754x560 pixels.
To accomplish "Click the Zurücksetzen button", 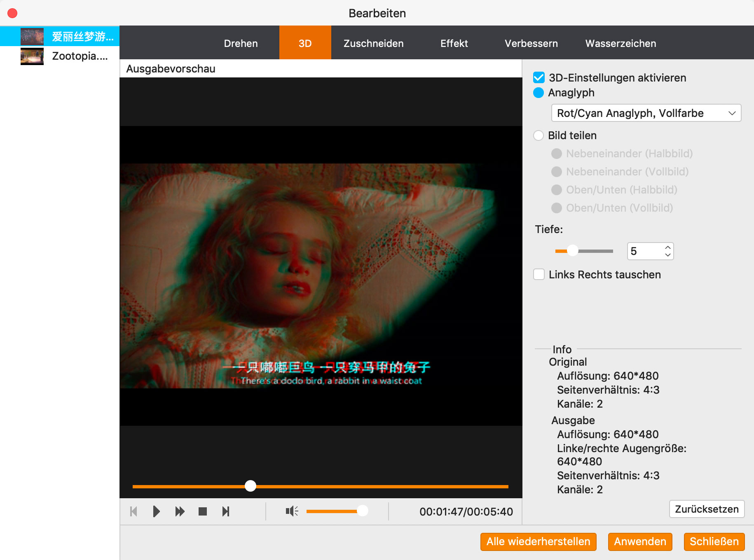I will tap(707, 509).
